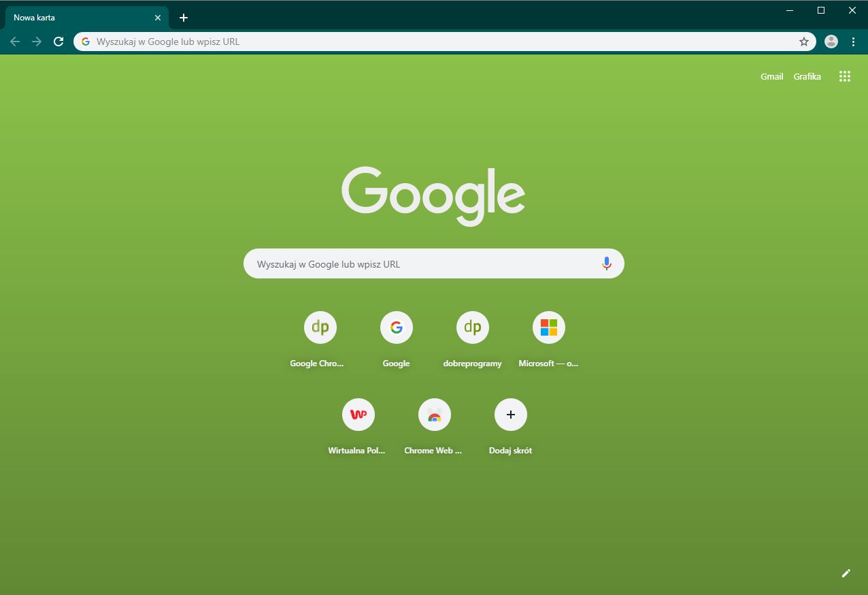Click the central Google search box
The height and width of the screenshot is (595, 868).
click(x=433, y=263)
